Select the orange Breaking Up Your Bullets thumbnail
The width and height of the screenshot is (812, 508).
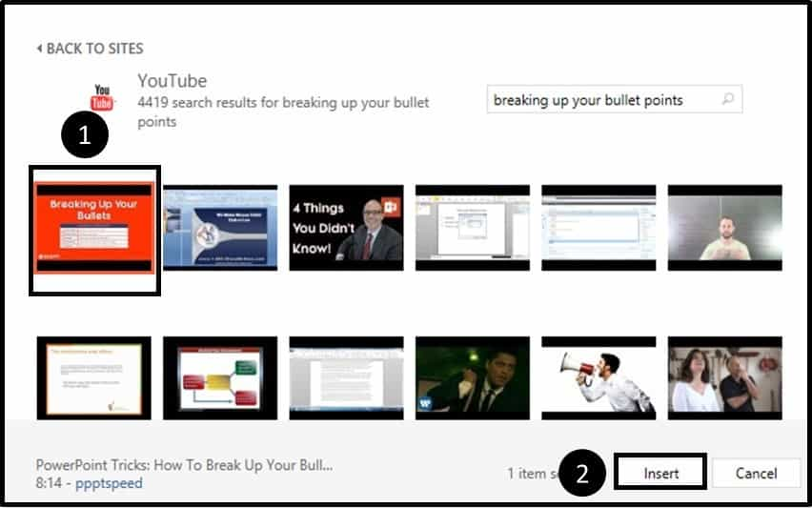(x=93, y=228)
